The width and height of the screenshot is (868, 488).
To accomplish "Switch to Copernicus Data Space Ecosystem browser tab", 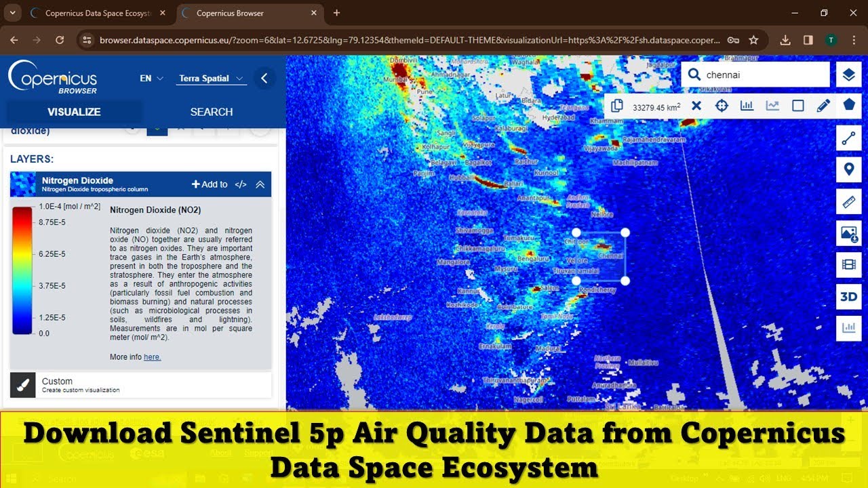I will click(98, 13).
